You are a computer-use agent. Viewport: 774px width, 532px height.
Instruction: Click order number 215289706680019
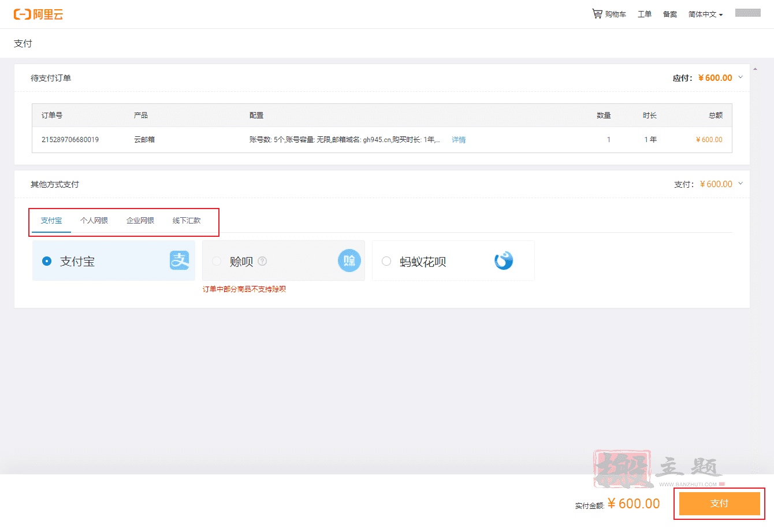70,140
